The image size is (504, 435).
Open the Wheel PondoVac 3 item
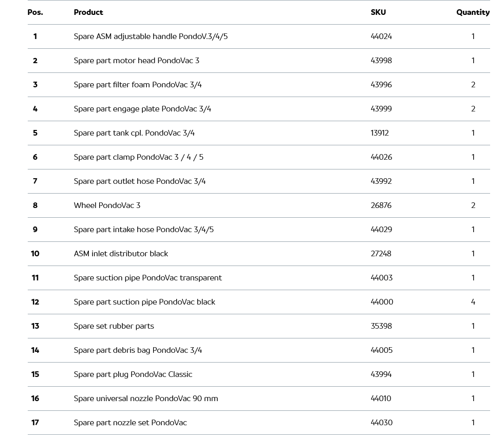107,205
